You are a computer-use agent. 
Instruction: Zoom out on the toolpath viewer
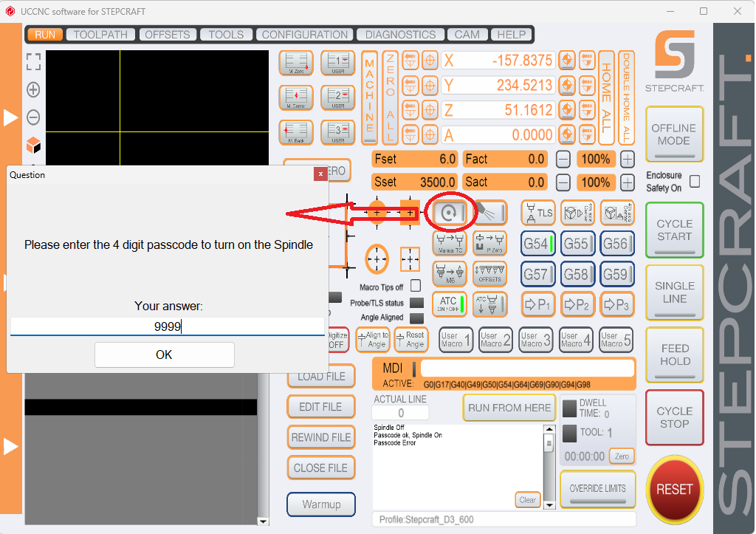(33, 117)
